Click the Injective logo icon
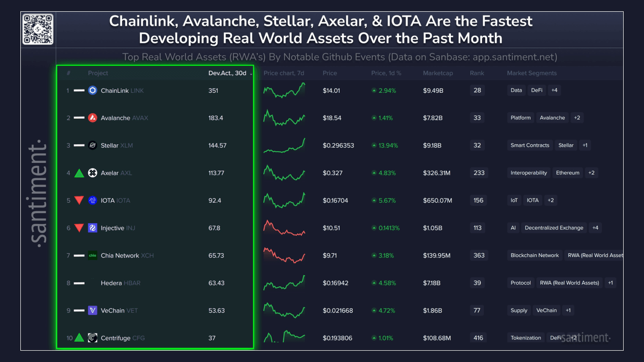The image size is (644, 362). coord(92,228)
